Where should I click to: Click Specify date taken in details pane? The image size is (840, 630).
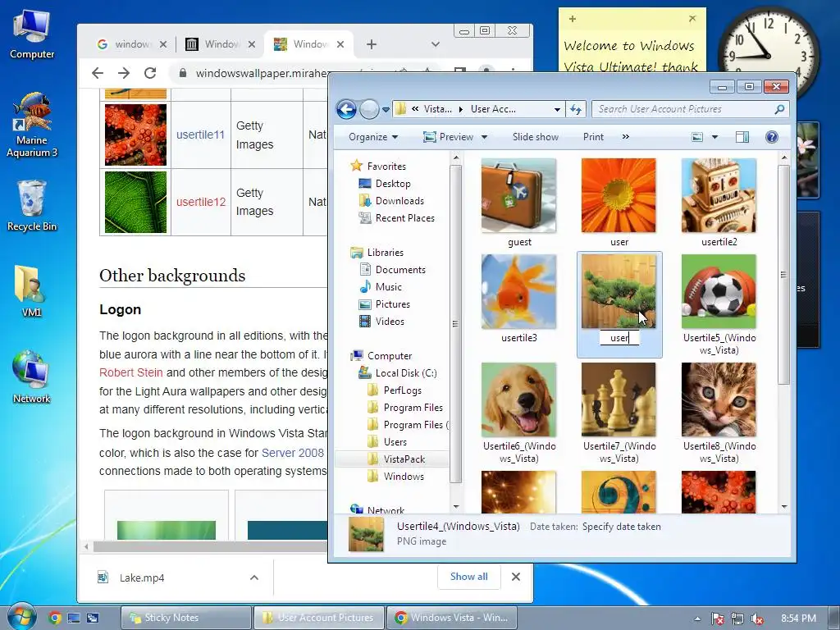click(x=622, y=527)
